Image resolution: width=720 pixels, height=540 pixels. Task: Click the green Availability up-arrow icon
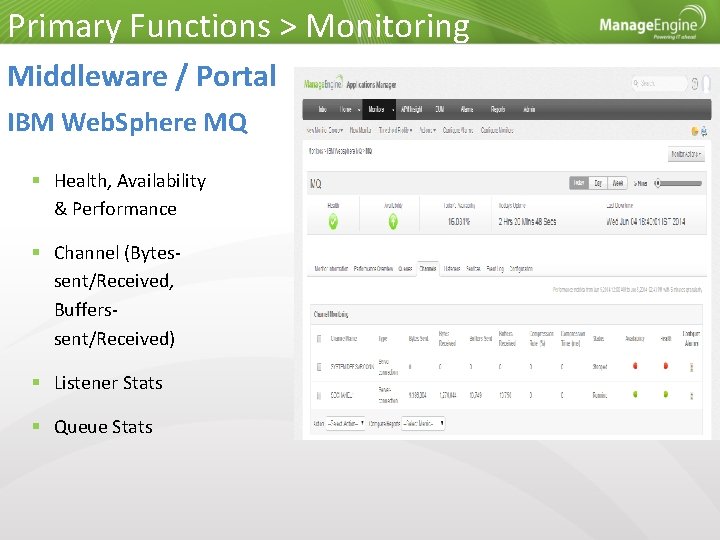point(393,222)
